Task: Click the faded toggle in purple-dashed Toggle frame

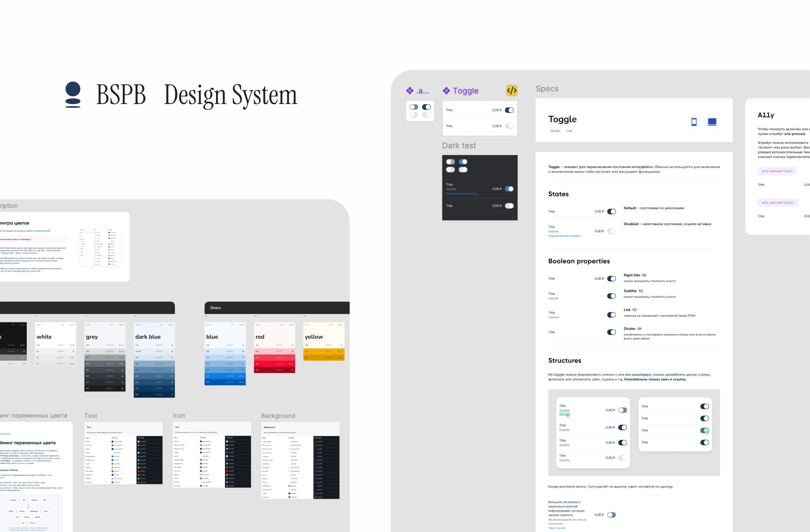Action: [x=509, y=126]
